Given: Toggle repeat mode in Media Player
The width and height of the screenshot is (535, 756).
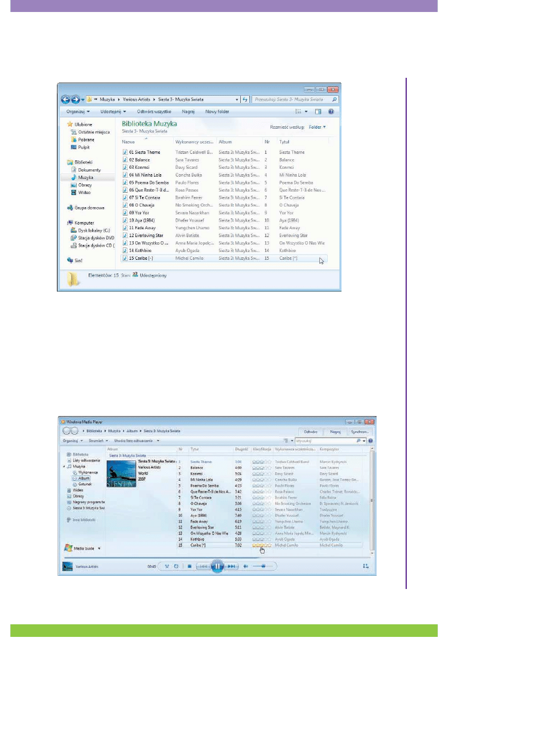Looking at the screenshot, I should tap(176, 566).
